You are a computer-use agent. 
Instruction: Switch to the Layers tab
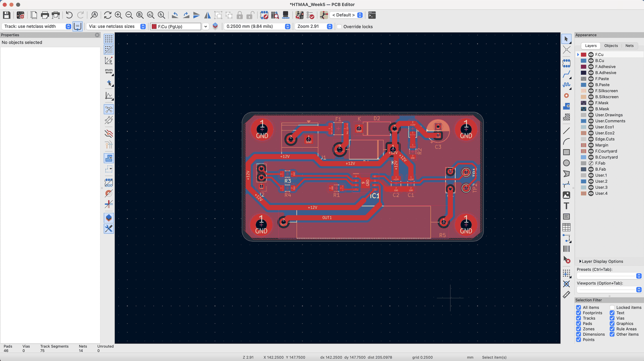pos(591,46)
